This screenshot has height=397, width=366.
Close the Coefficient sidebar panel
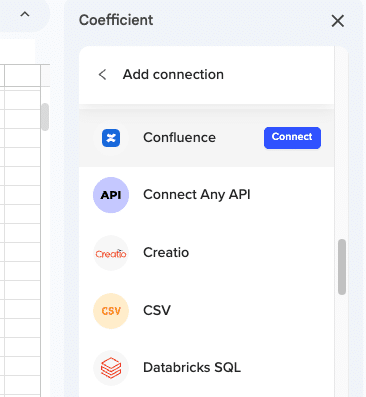[338, 21]
